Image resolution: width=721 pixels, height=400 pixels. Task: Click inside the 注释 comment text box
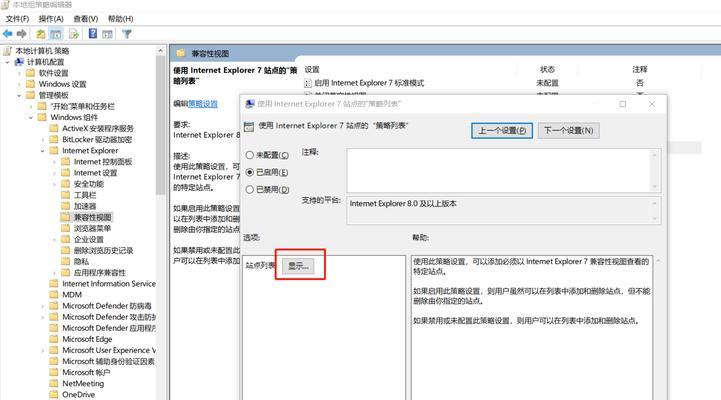(x=499, y=170)
